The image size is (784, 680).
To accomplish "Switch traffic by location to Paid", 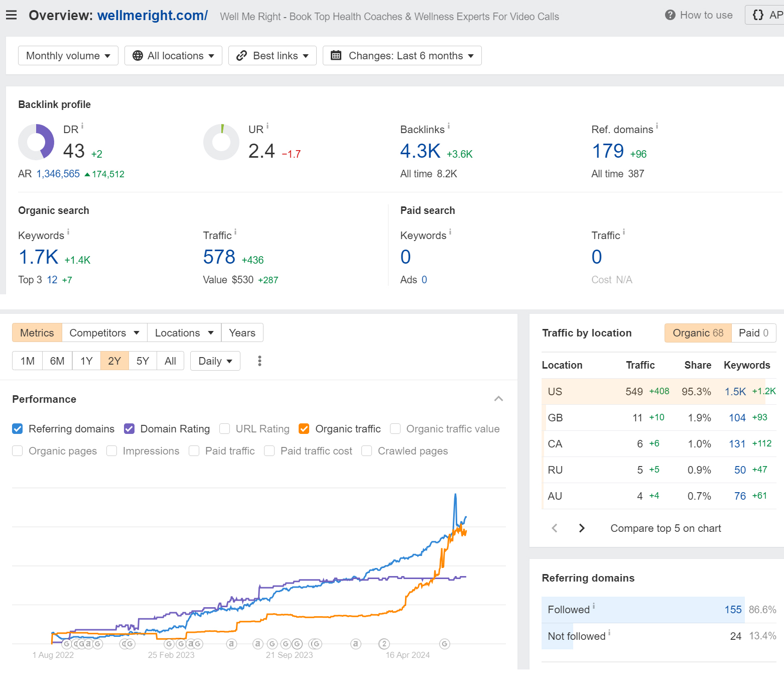I will [753, 333].
